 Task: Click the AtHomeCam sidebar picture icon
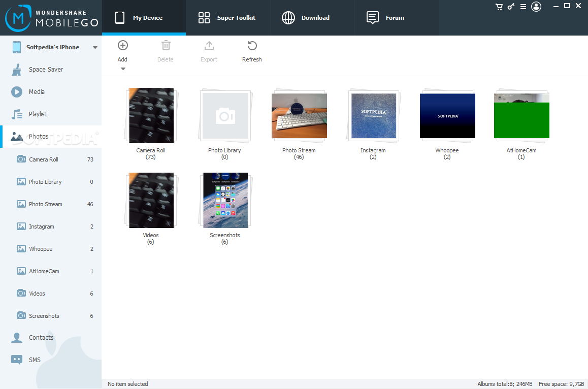coord(21,271)
